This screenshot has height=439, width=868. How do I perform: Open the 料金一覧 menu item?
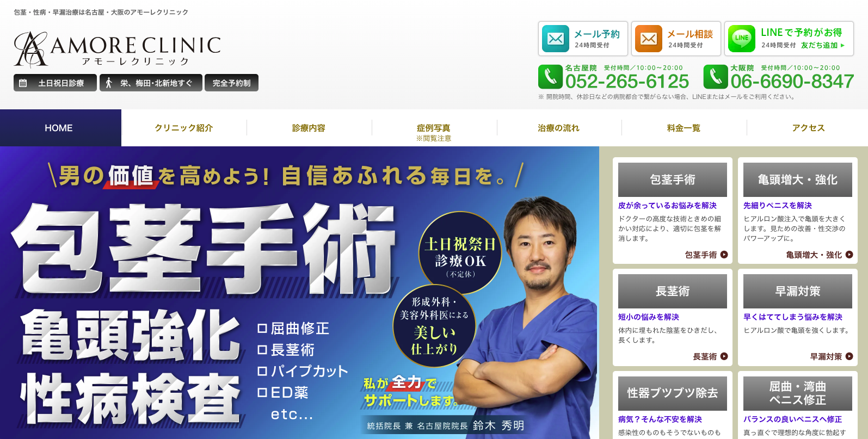[x=684, y=128]
